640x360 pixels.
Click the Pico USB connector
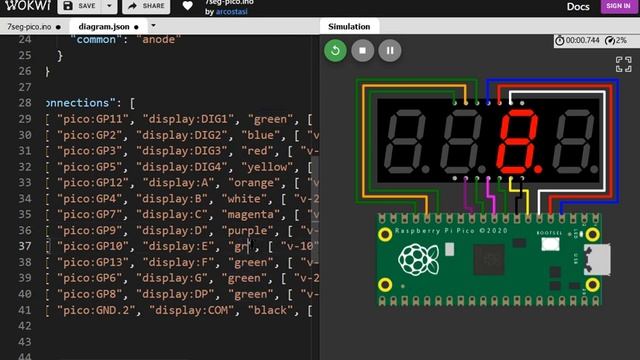(598, 260)
